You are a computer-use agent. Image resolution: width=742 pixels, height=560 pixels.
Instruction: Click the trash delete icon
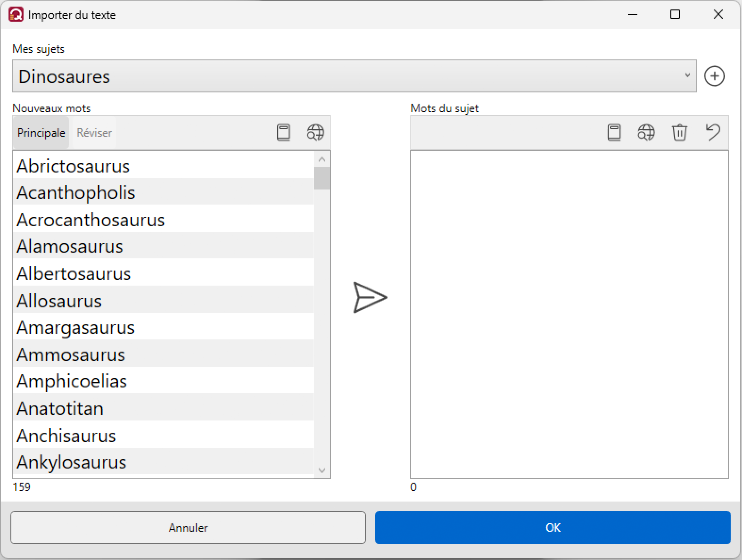679,132
